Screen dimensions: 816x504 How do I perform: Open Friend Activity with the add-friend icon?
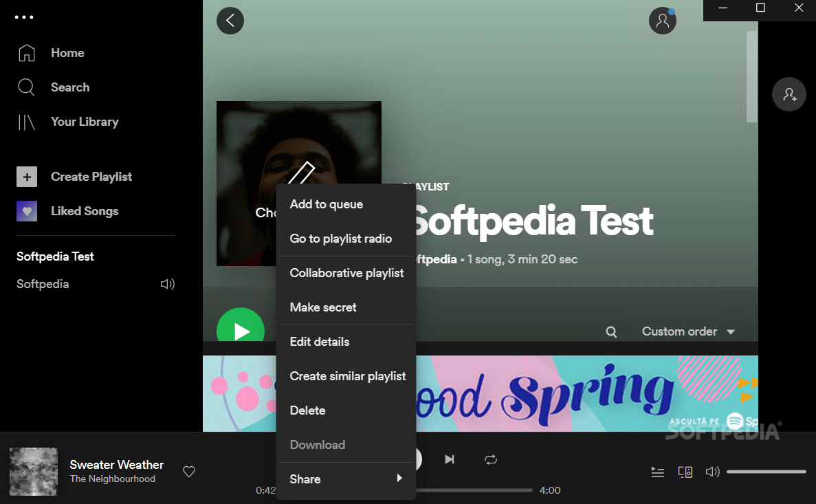789,94
